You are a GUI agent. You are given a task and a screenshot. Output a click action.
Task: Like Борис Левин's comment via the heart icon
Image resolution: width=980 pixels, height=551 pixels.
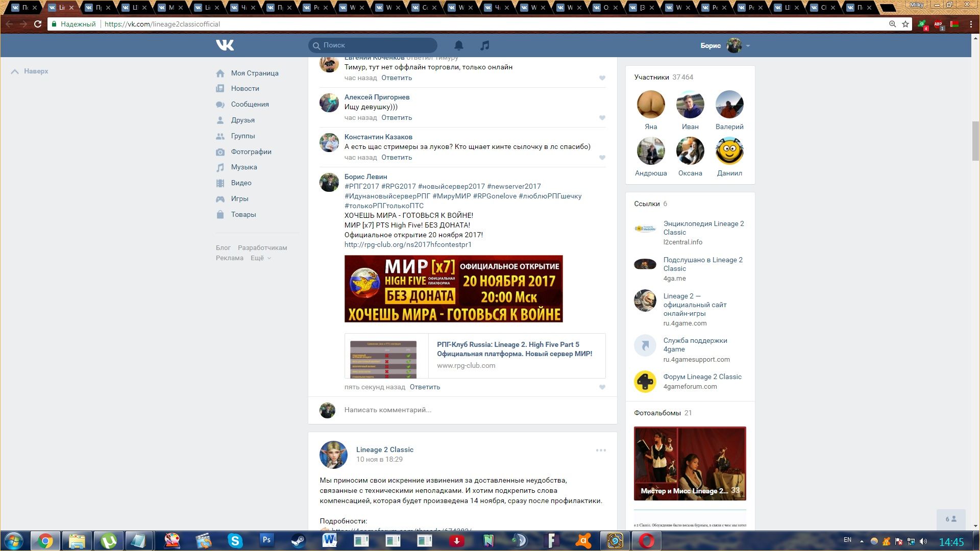[602, 387]
